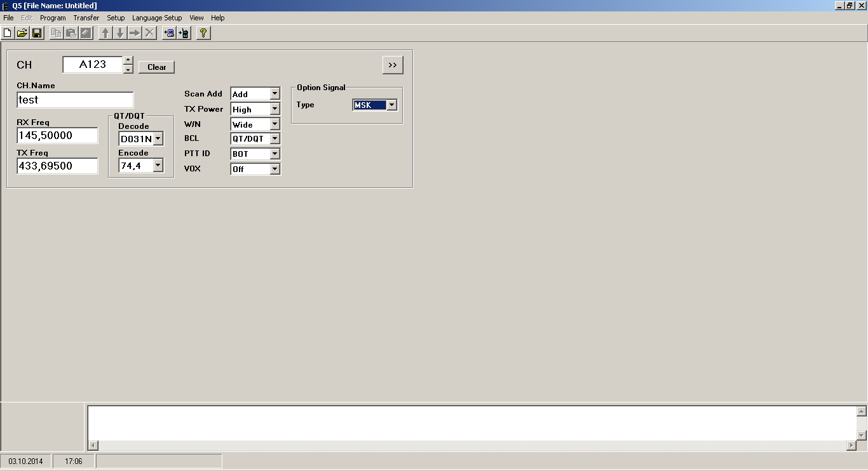Open help with the question mark icon
868x471 pixels.
click(x=203, y=33)
